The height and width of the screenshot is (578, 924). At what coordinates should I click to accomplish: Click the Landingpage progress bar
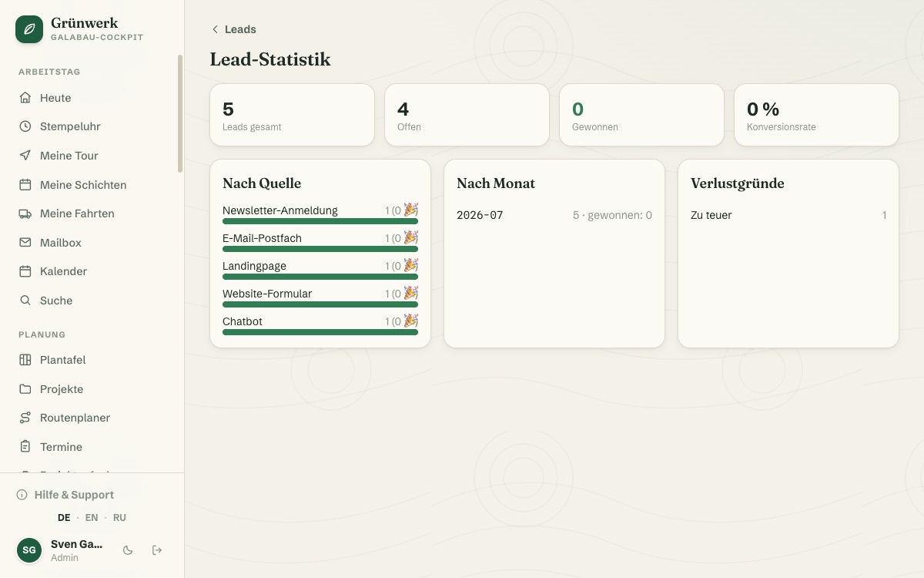[x=320, y=277]
